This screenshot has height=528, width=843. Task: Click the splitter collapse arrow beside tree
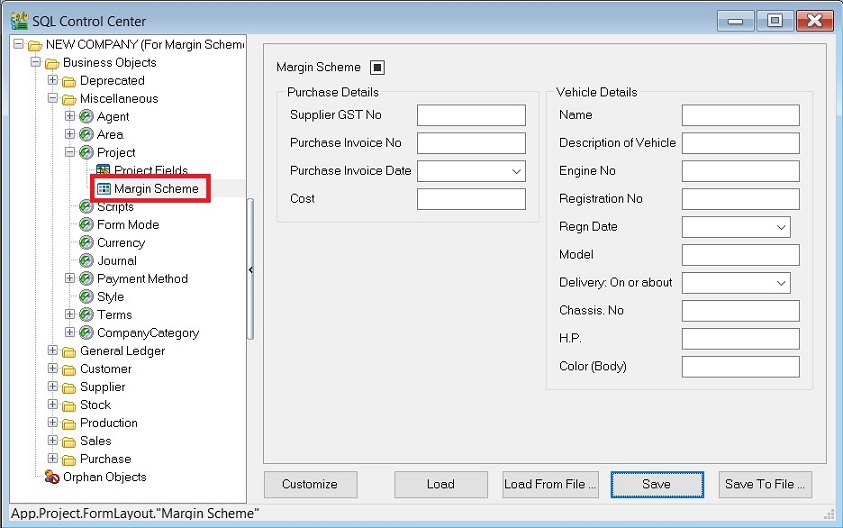[251, 270]
